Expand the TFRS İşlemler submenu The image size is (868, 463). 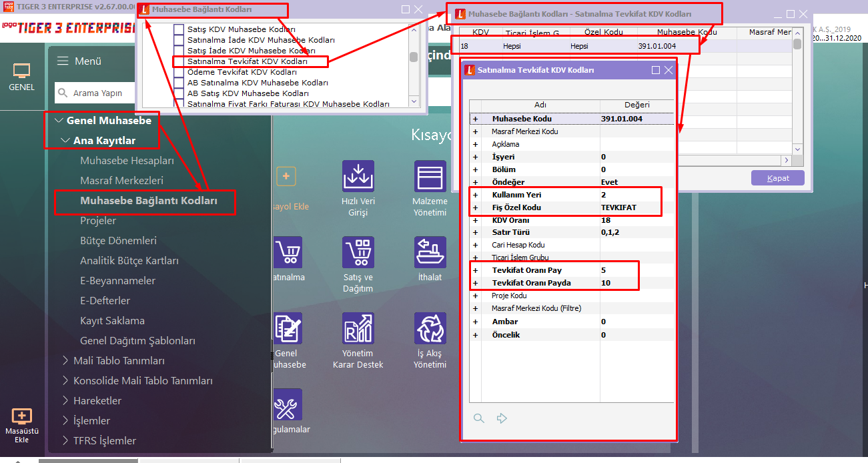coord(65,441)
